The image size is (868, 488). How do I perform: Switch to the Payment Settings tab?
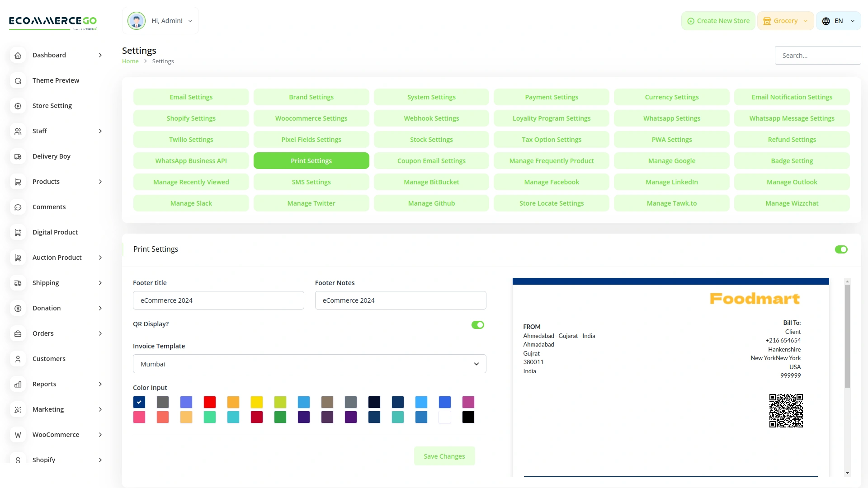551,97
